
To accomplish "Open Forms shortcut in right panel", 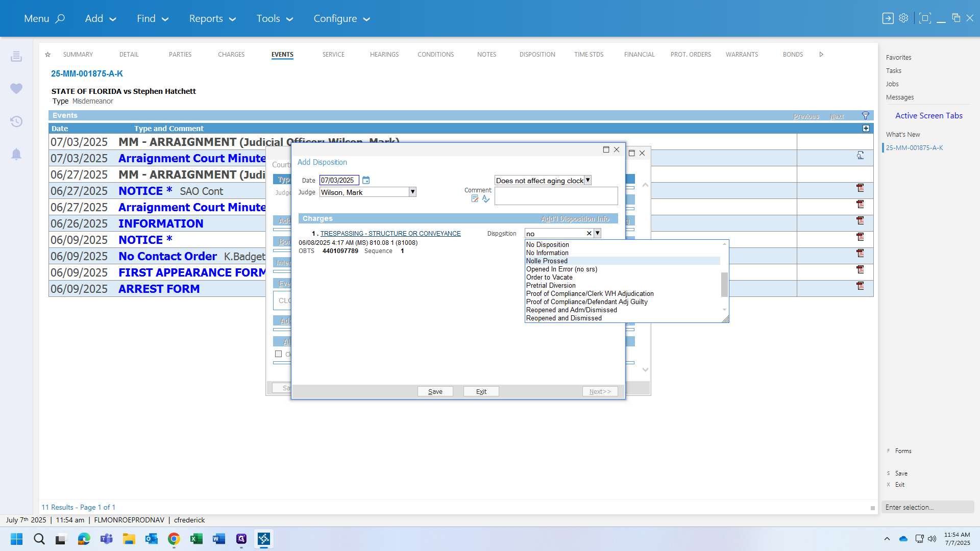I will pyautogui.click(x=903, y=451).
